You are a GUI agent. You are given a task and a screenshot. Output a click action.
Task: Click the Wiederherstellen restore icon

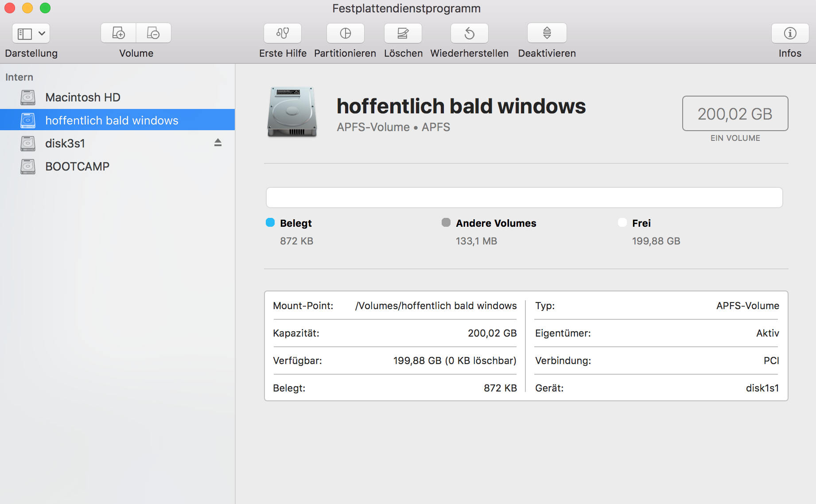click(470, 33)
